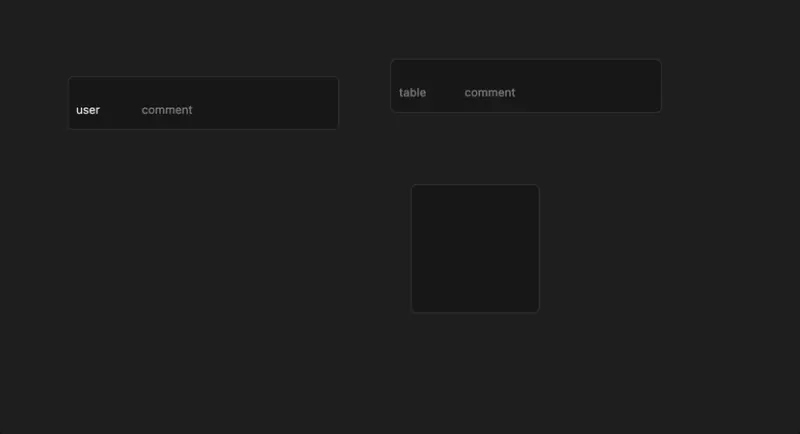Image resolution: width=800 pixels, height=434 pixels.
Task: Click the blank canvas above the user table
Action: [x=200, y=40]
